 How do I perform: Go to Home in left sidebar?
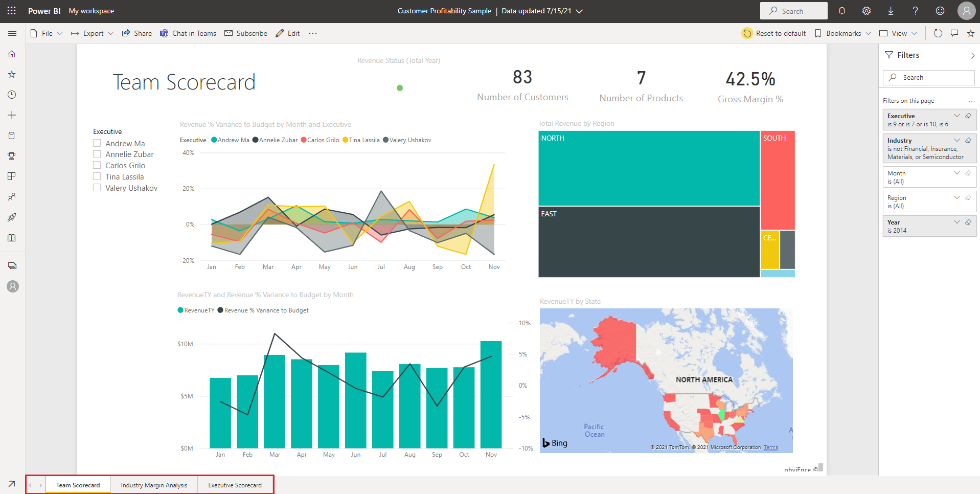[12, 54]
